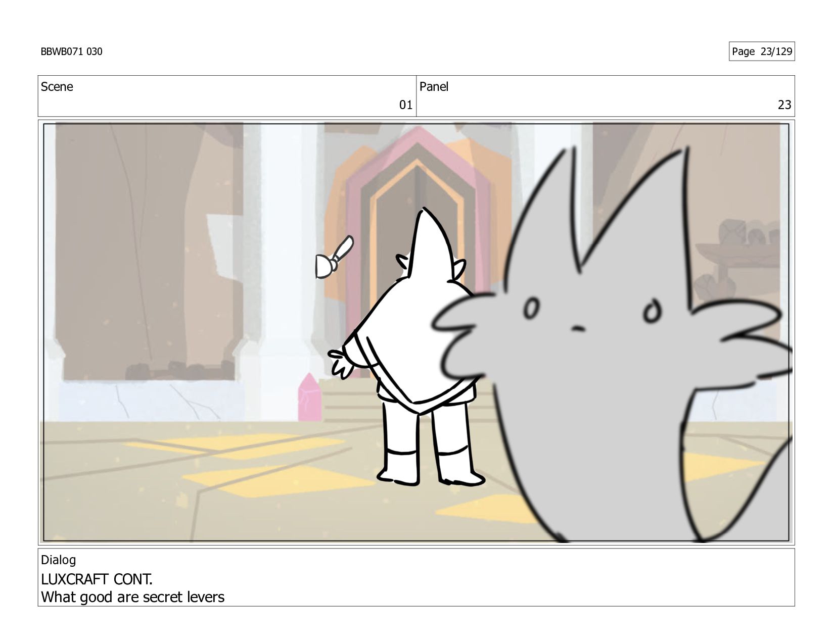
Task: Click the Dialog heading
Action: pos(58,560)
